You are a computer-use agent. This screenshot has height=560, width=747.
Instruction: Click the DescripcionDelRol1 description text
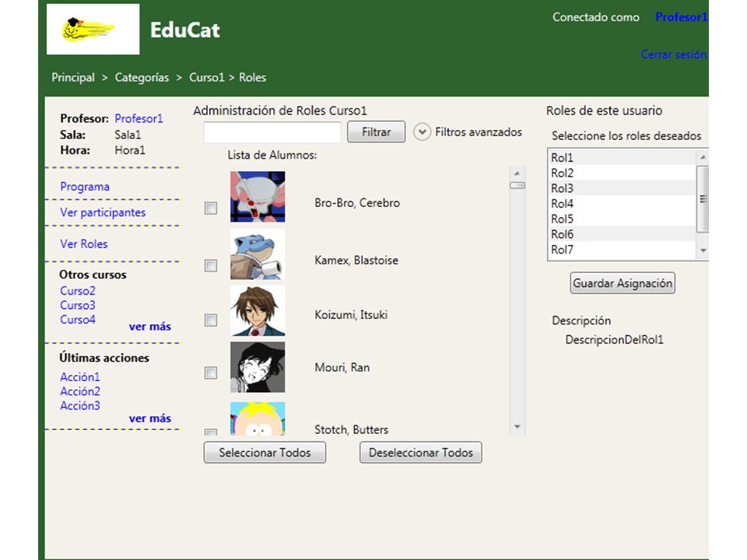[x=615, y=340]
